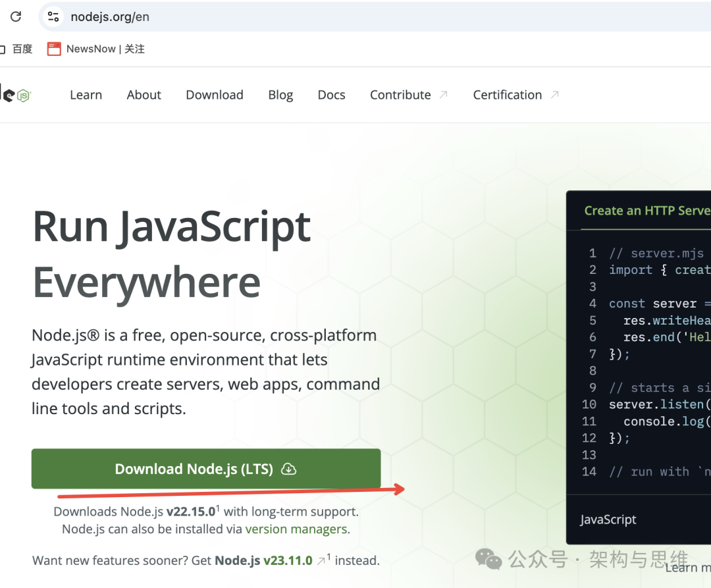Image resolution: width=711 pixels, height=588 pixels.
Task: Click the Node.js® description paragraph
Action: click(206, 372)
